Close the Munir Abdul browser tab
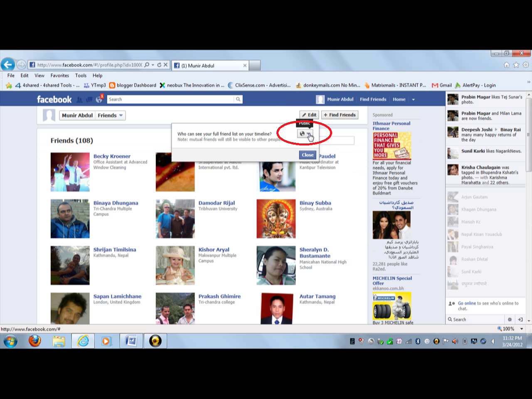This screenshot has height=399, width=532. click(245, 65)
